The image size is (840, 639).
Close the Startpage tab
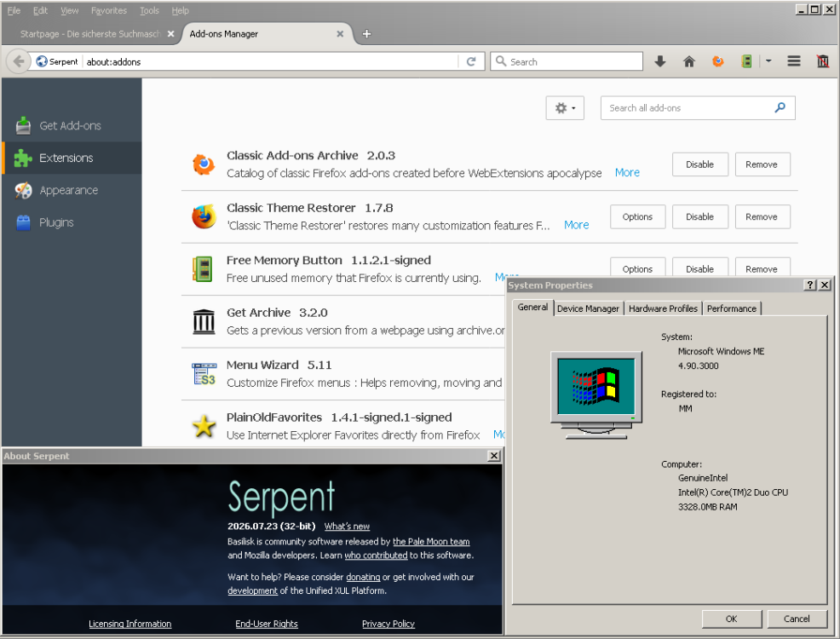point(171,34)
